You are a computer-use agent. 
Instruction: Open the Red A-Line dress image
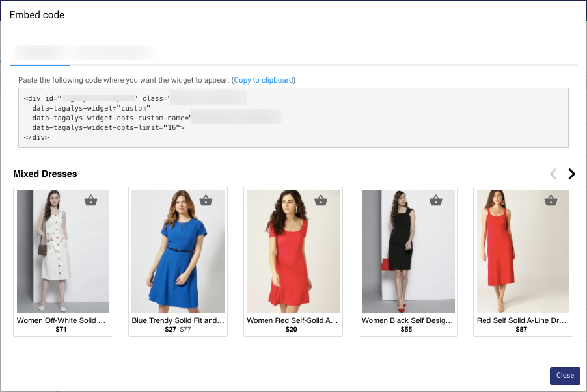click(x=523, y=252)
